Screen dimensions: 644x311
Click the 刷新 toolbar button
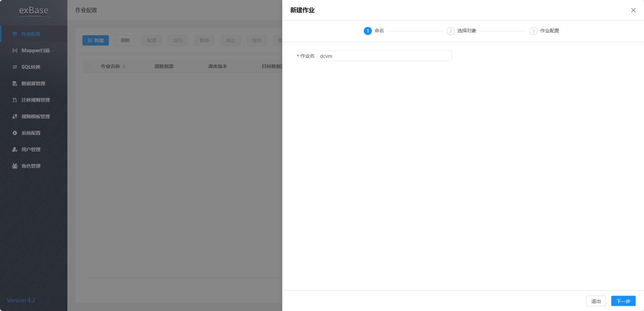[125, 40]
